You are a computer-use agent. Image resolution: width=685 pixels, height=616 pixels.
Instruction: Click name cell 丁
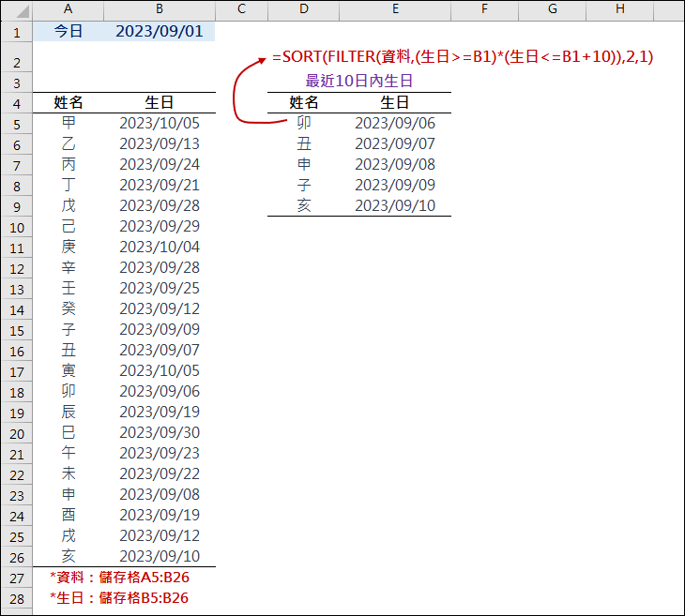click(x=68, y=185)
